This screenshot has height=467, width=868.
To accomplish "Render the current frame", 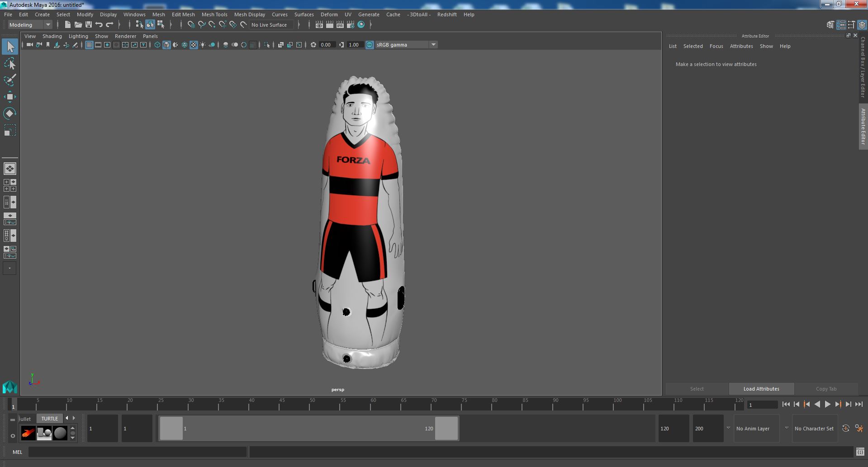I will (x=330, y=25).
